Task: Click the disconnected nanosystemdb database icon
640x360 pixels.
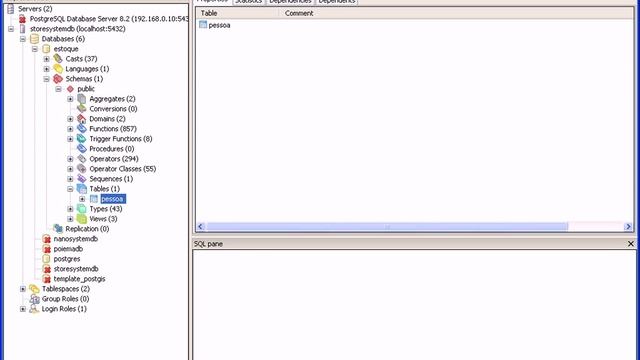Action: (x=47, y=239)
